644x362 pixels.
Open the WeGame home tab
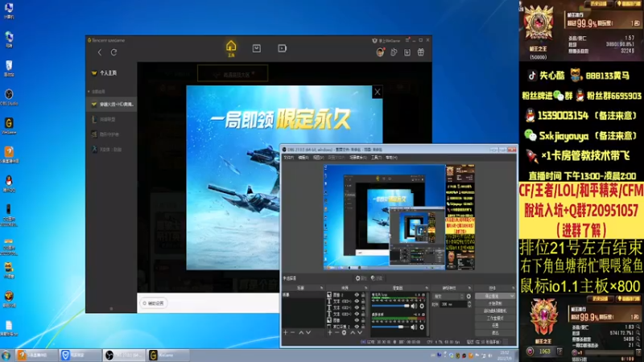click(x=231, y=48)
